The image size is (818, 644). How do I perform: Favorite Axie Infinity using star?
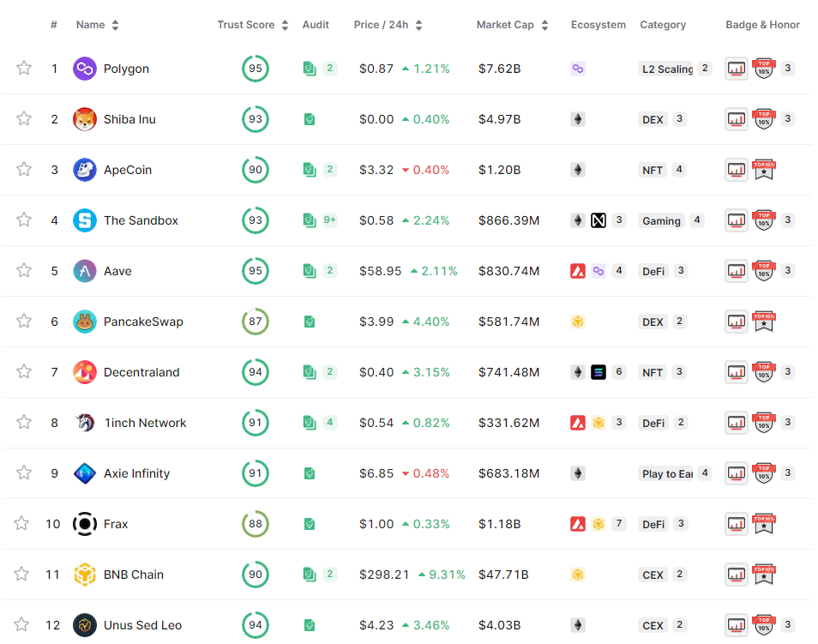[x=23, y=472]
